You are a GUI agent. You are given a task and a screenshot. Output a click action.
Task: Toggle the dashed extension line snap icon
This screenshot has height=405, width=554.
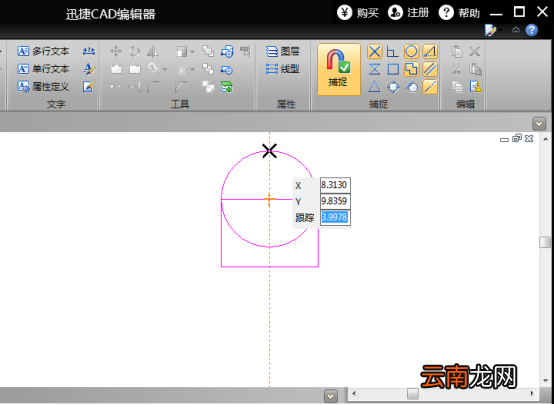(x=430, y=87)
